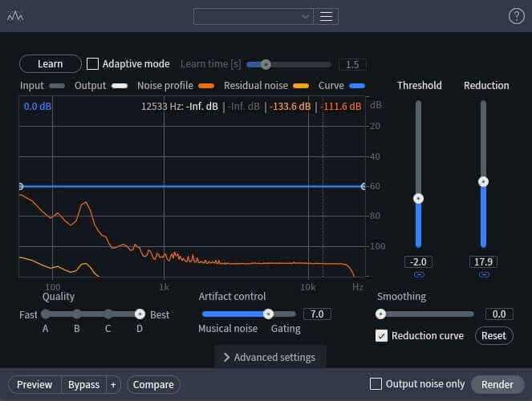Click the Artifact control value 7.0
Viewport: 532px width, 401px height.
pos(317,314)
